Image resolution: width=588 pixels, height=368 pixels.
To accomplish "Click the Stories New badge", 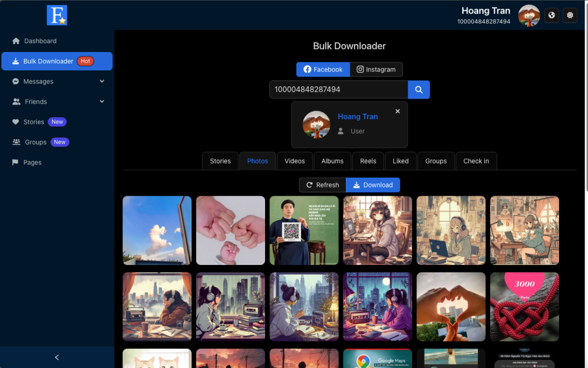I will point(57,122).
